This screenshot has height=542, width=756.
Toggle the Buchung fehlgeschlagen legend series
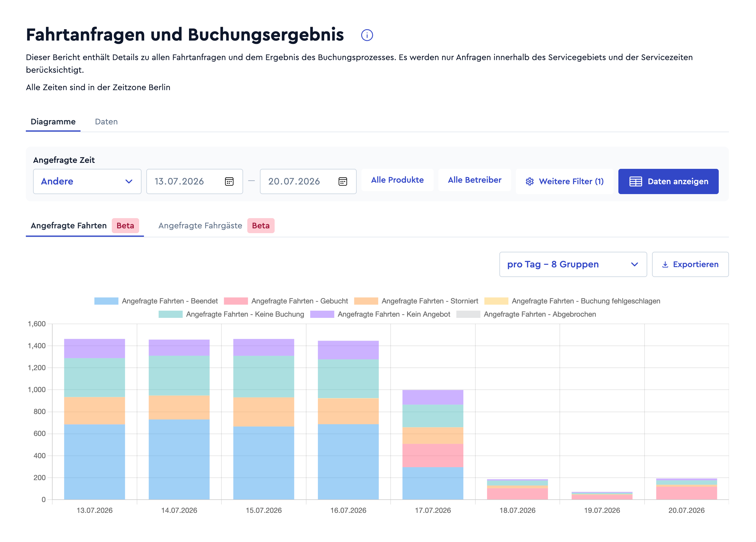pyautogui.click(x=572, y=301)
